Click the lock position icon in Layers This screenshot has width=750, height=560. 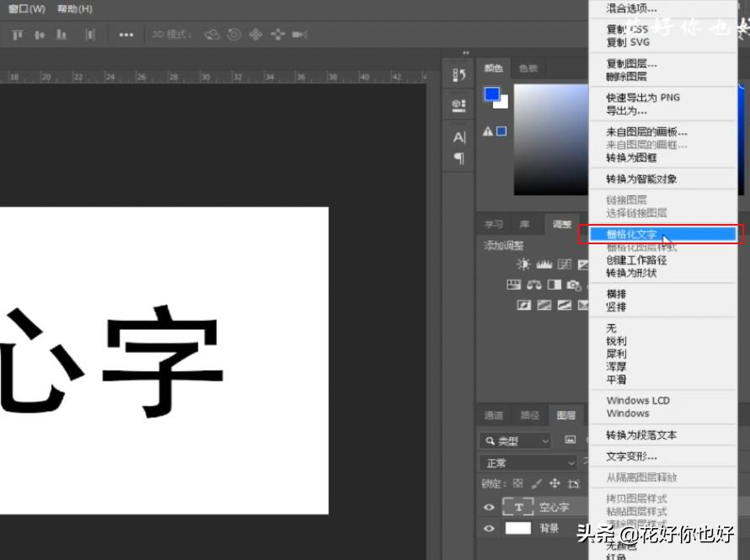[x=554, y=483]
